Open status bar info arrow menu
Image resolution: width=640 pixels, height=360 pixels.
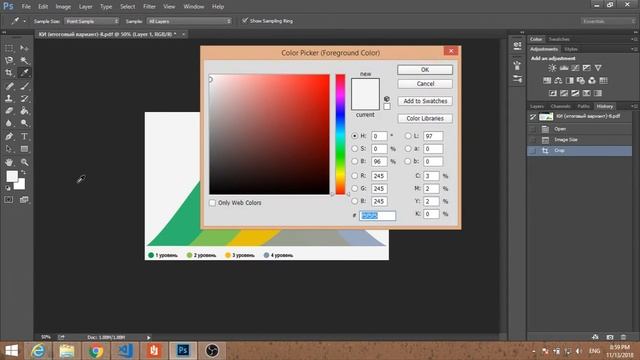point(149,338)
